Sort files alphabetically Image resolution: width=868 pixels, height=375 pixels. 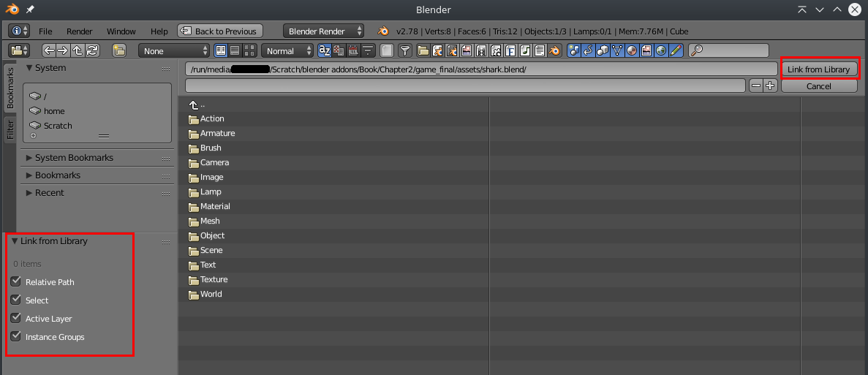[325, 51]
